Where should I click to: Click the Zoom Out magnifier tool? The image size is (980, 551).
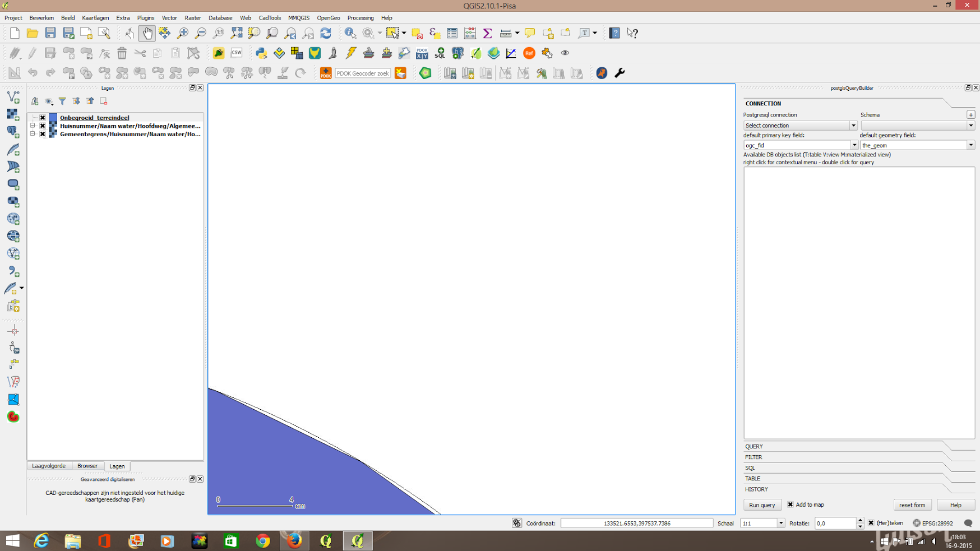(201, 33)
